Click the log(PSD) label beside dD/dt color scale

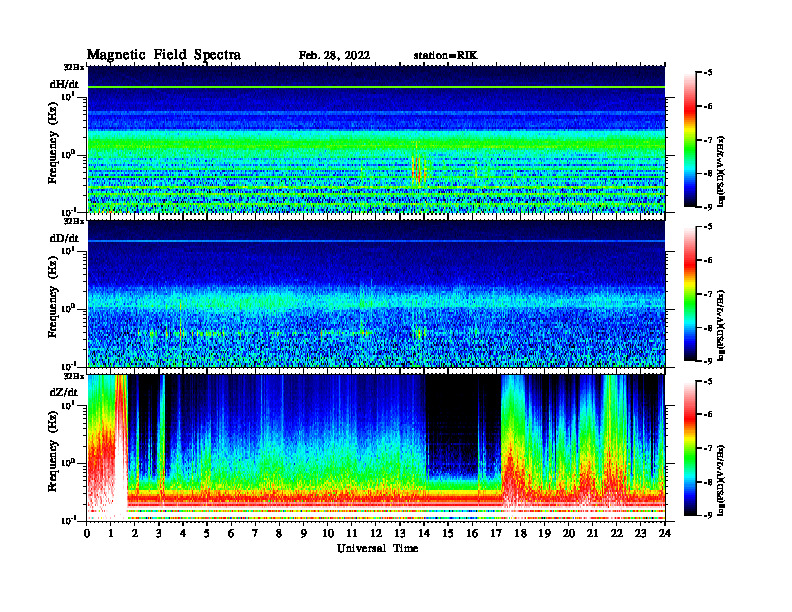[722, 326]
